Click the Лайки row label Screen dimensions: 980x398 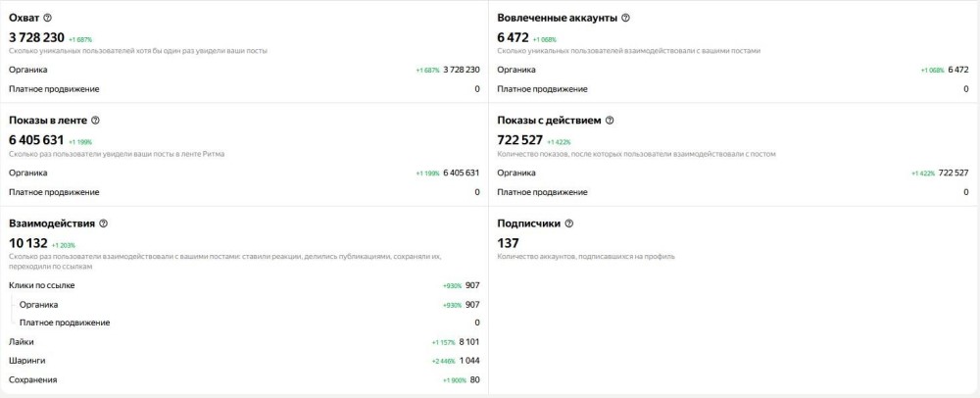[x=22, y=342]
